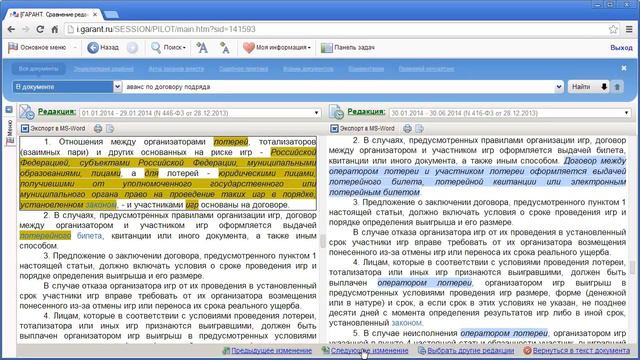The width and height of the screenshot is (640, 360).
Task: Open a new browser tab
Action: (111, 15)
